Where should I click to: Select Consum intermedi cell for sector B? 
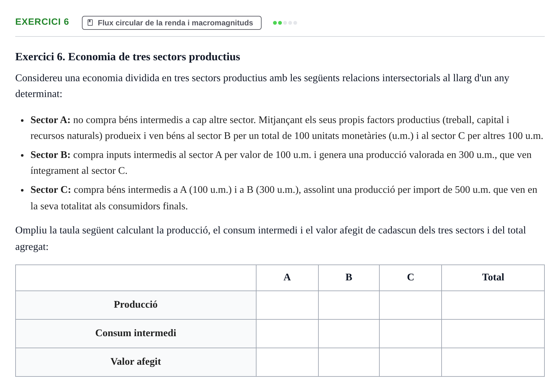coord(349,334)
